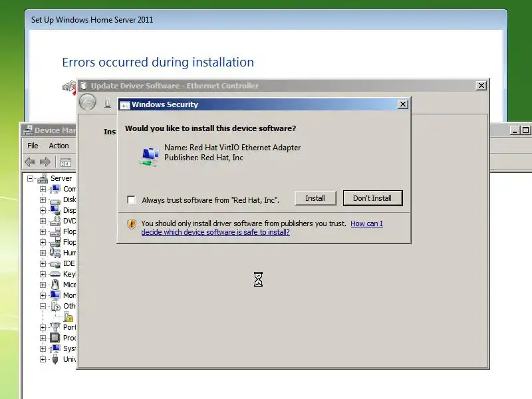
Task: Select the System devices category icon
Action: (x=55, y=348)
